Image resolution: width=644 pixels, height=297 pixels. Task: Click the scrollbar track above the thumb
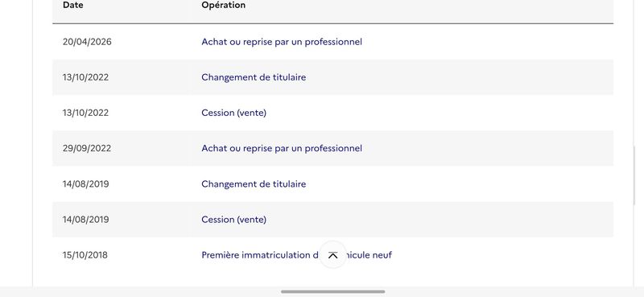[x=634, y=72]
